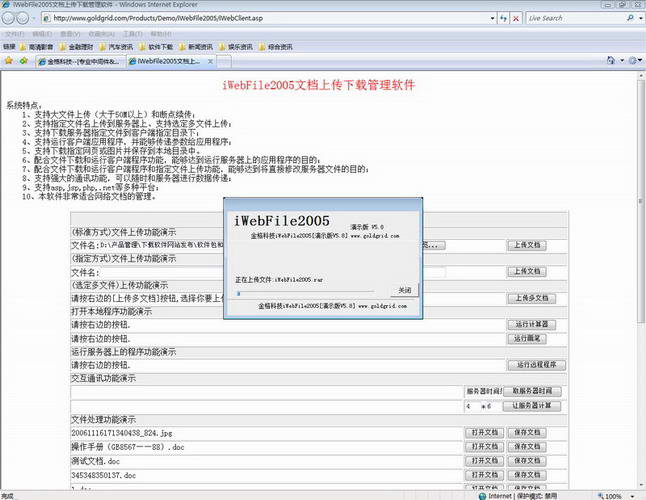Select the iWebFile2005文档上 tab
The height and width of the screenshot is (500, 646).
click(x=166, y=62)
